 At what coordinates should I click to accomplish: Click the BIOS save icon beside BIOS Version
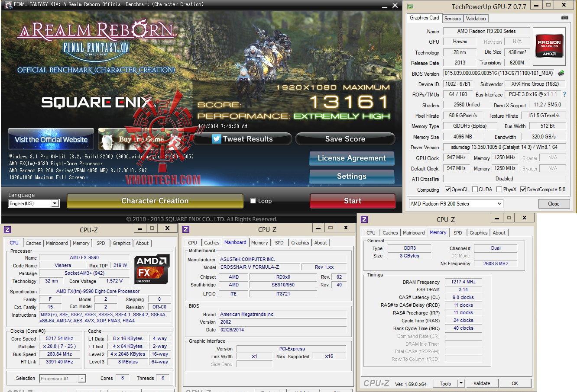561,73
